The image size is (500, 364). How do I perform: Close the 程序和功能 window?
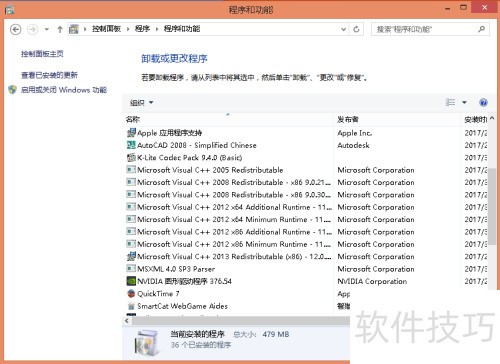484,7
